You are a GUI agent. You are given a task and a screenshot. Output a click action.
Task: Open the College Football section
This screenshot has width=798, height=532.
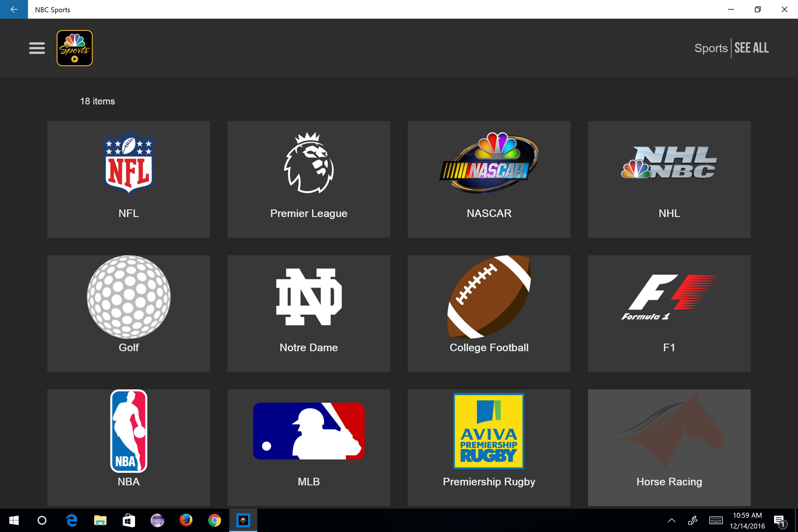(x=489, y=304)
